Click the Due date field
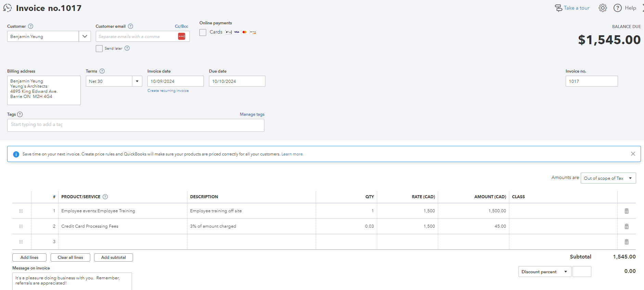Screen dimensions: 644x290 pyautogui.click(x=237, y=81)
